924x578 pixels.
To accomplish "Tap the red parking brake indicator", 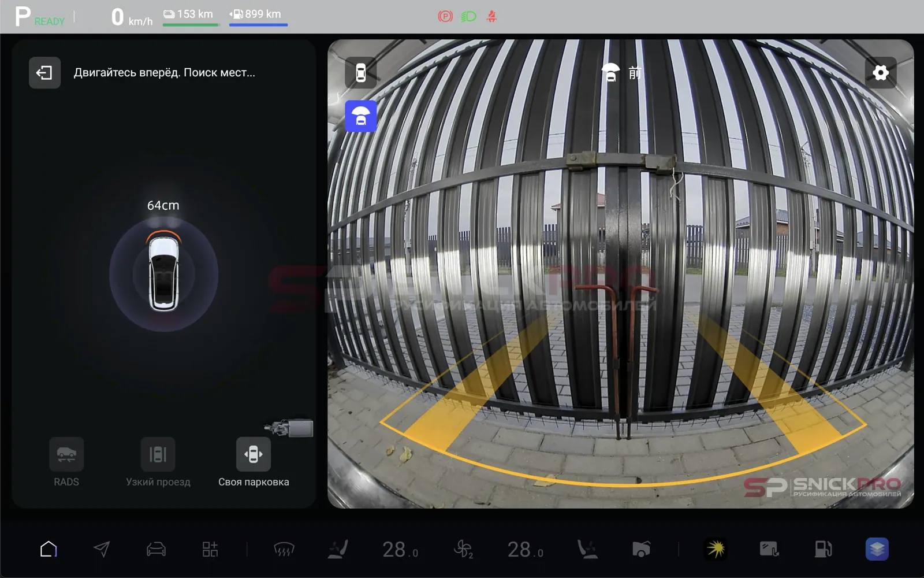I will (445, 16).
